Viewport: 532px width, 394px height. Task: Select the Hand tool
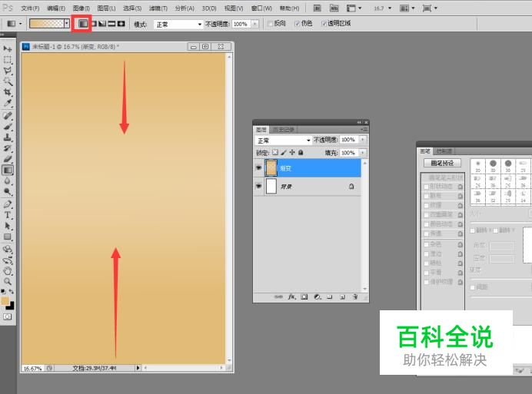[7, 271]
